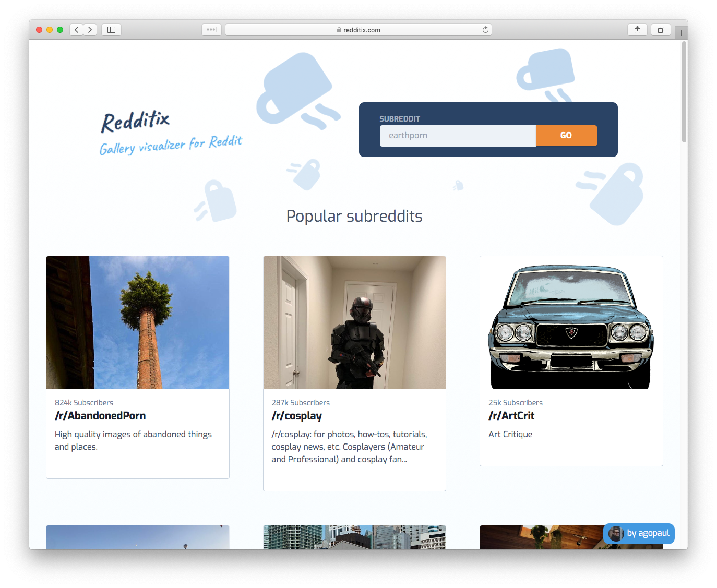
Task: Open the Safari sidebar
Action: 111,30
